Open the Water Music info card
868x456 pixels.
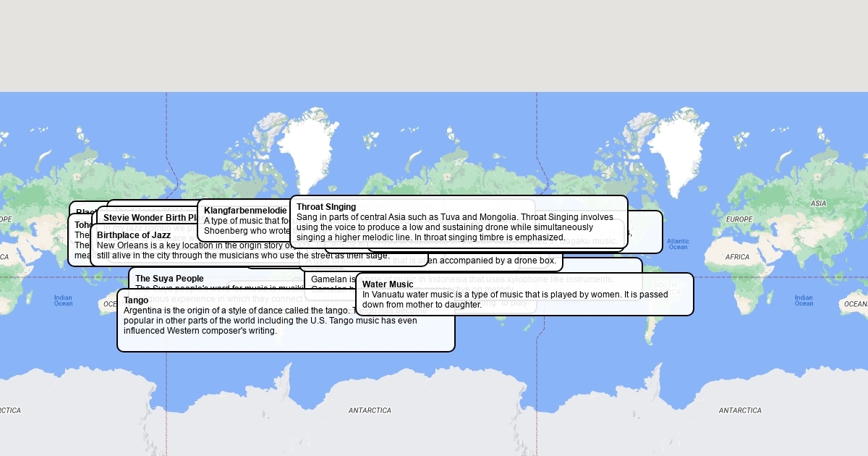[524, 294]
